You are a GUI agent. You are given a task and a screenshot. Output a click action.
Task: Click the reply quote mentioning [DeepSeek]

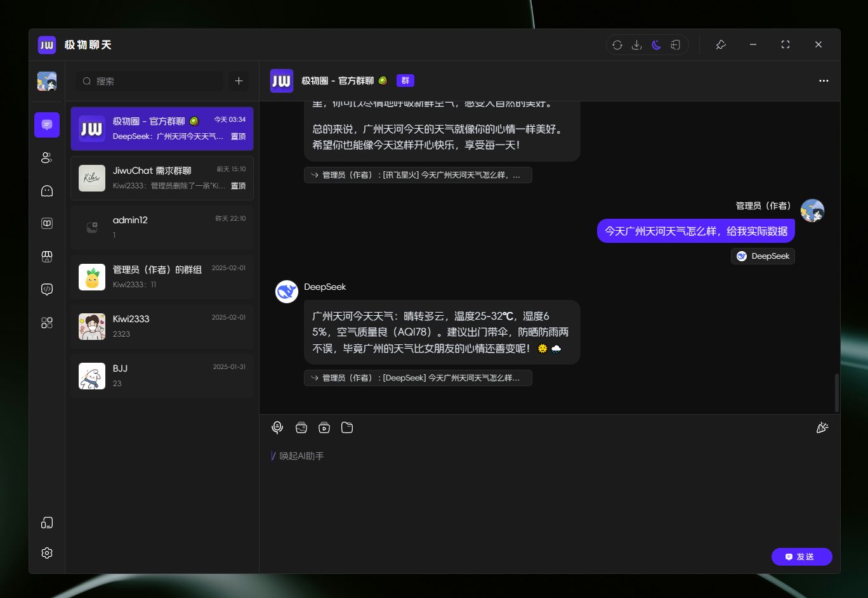[x=418, y=378]
